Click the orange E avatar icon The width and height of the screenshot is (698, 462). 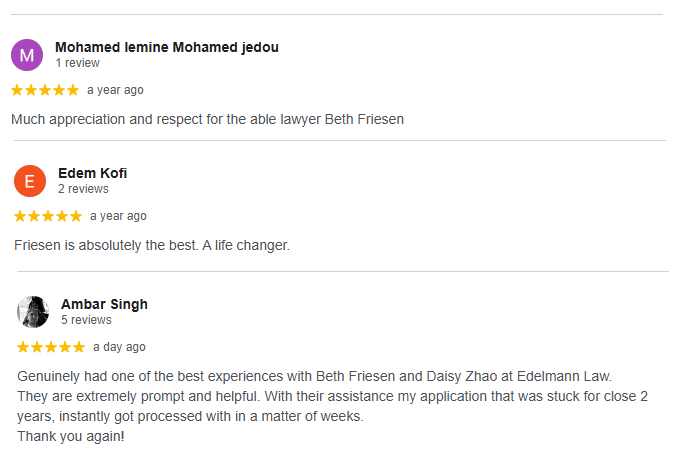pos(30,181)
